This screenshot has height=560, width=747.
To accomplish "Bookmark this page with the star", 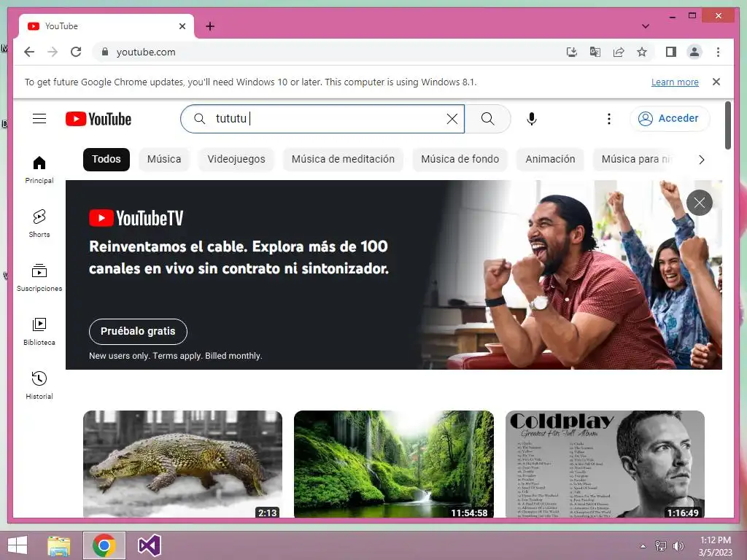I will click(642, 52).
